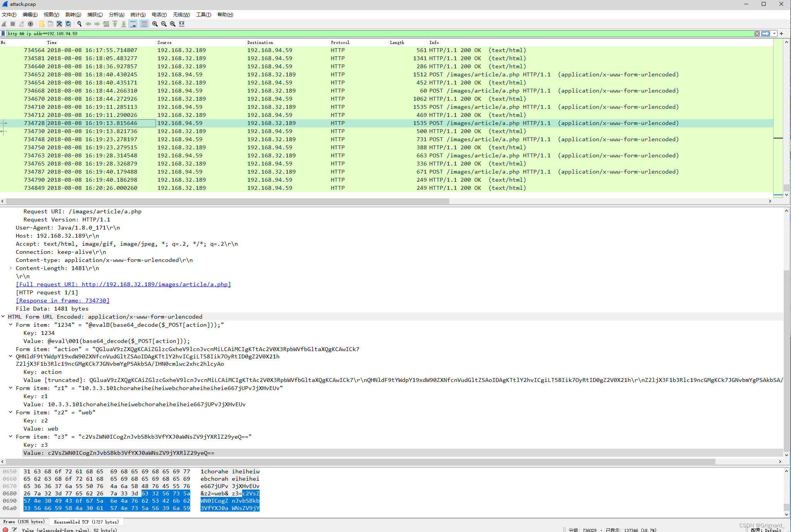This screenshot has height=532, width=791.
Task: Sort by Destination column header
Action: (x=287, y=42)
